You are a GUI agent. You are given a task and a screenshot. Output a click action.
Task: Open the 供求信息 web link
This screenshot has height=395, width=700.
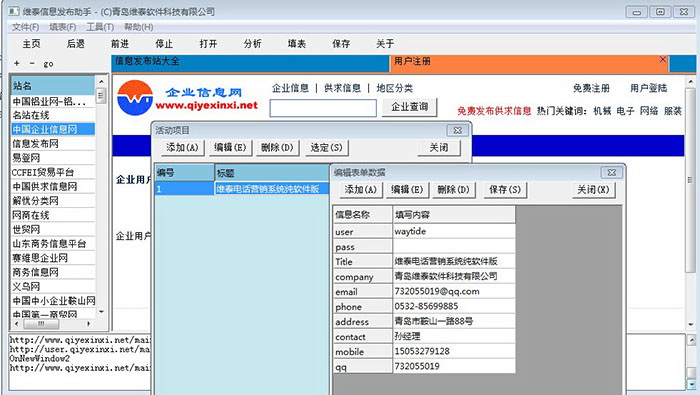[x=342, y=88]
